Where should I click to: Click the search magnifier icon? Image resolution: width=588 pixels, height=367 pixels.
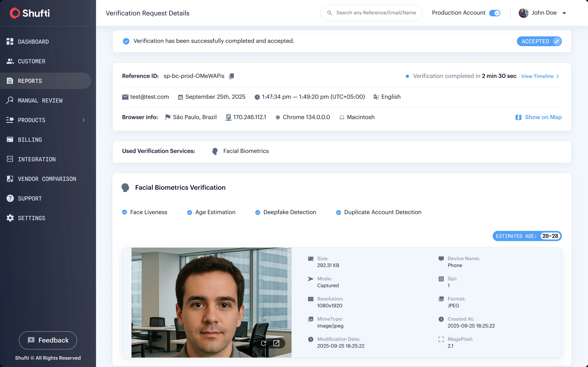[x=330, y=13]
